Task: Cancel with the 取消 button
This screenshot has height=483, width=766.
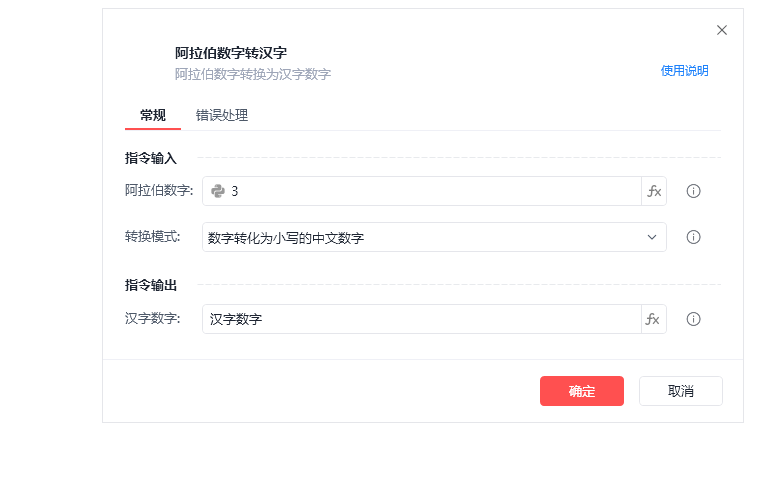Action: [680, 391]
